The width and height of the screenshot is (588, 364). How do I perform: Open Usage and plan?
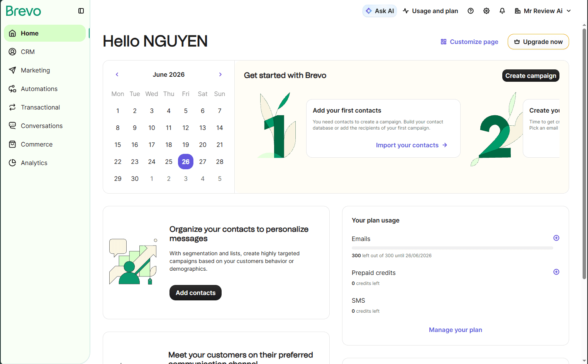tap(430, 11)
